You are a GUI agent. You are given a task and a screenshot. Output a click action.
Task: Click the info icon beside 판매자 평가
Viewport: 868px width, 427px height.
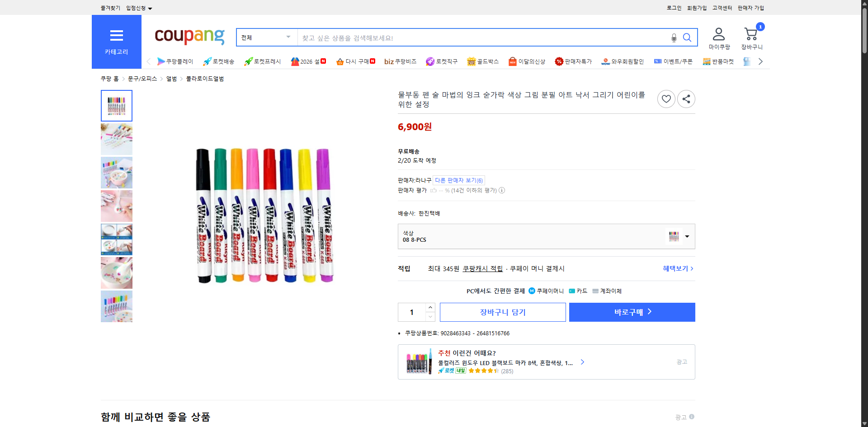click(502, 190)
